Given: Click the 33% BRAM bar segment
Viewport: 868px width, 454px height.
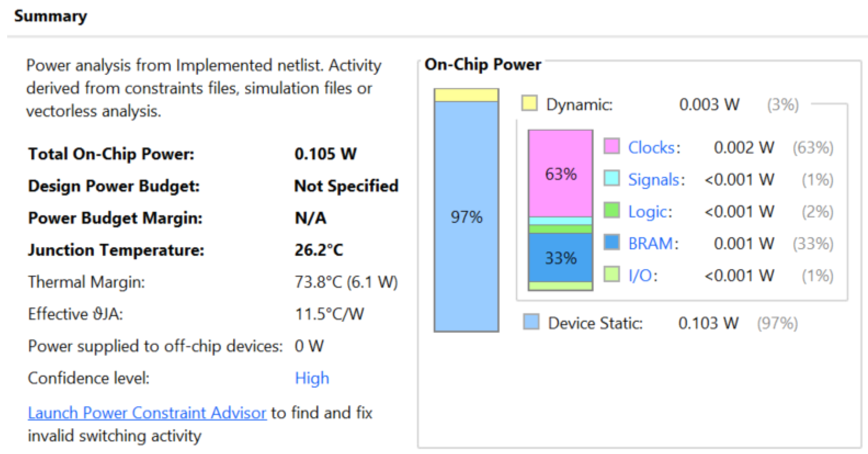Looking at the screenshot, I should [x=560, y=257].
